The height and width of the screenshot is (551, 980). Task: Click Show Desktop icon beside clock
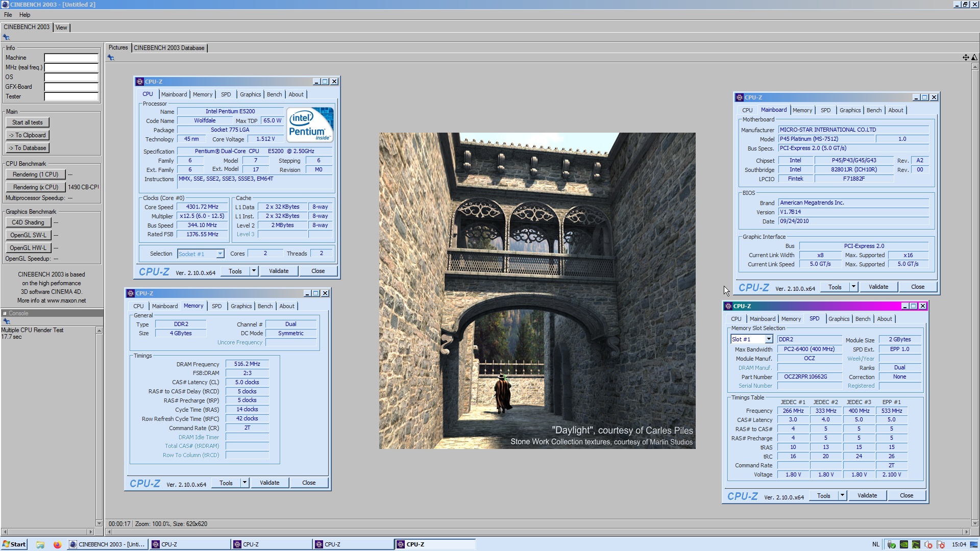(x=974, y=544)
